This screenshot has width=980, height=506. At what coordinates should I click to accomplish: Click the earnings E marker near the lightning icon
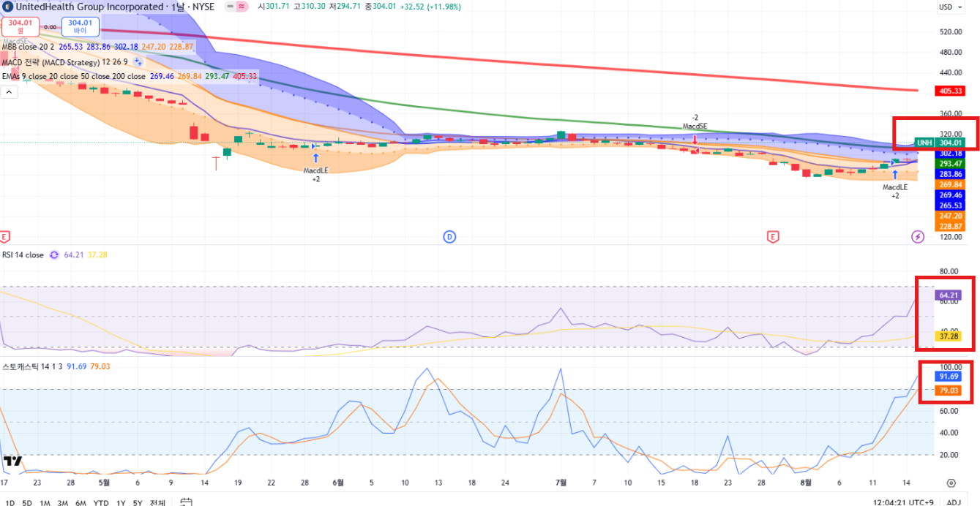tap(773, 236)
